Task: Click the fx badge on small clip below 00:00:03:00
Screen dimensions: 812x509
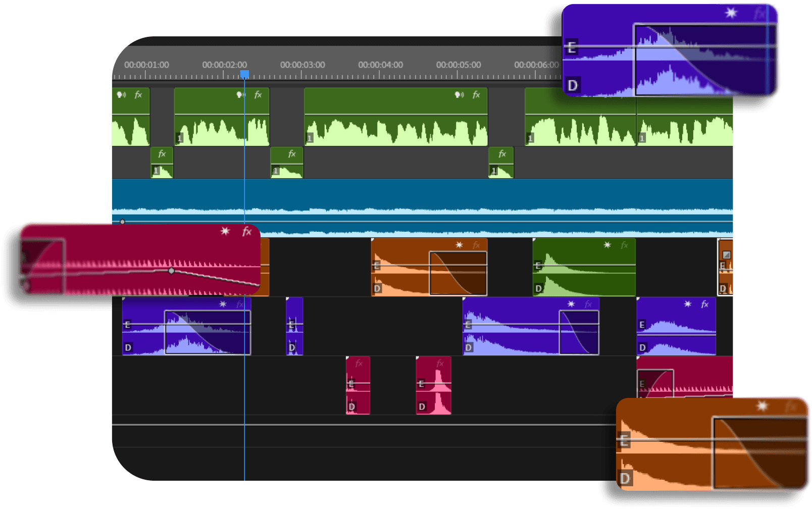Action: click(291, 154)
